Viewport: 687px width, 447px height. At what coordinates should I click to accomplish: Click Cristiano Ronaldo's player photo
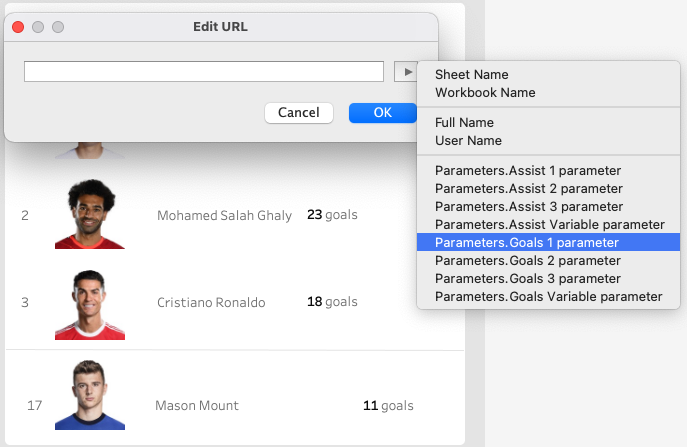click(x=90, y=303)
